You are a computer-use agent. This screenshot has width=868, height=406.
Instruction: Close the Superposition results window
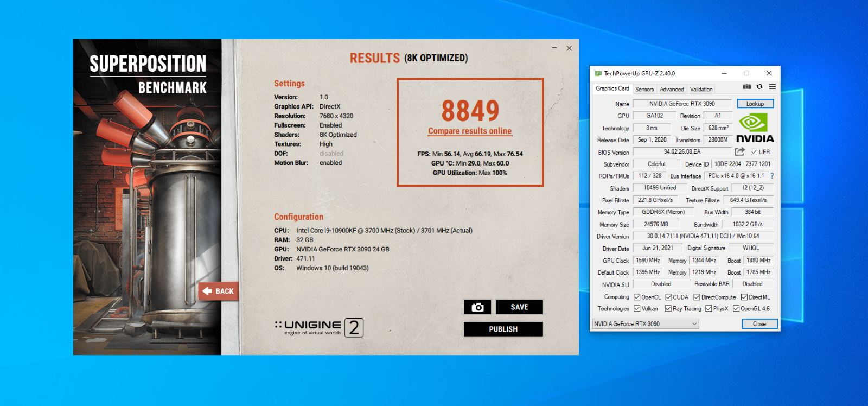(569, 48)
